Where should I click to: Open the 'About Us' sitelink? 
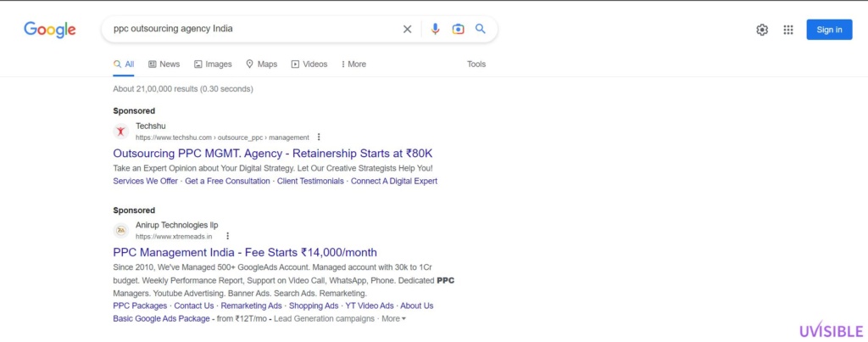[x=417, y=306]
